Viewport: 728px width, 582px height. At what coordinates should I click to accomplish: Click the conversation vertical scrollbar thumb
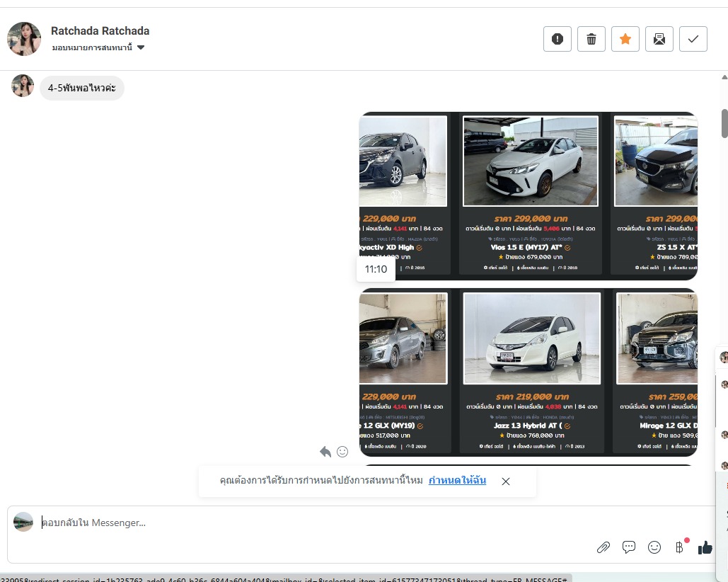pos(724,124)
